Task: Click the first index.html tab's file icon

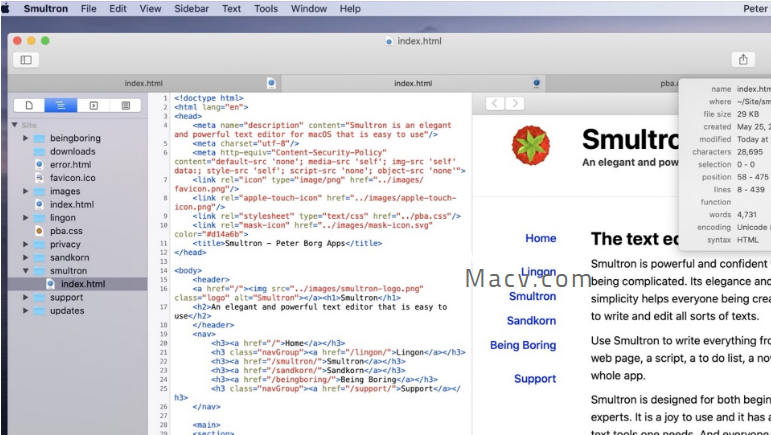Action: coord(271,83)
